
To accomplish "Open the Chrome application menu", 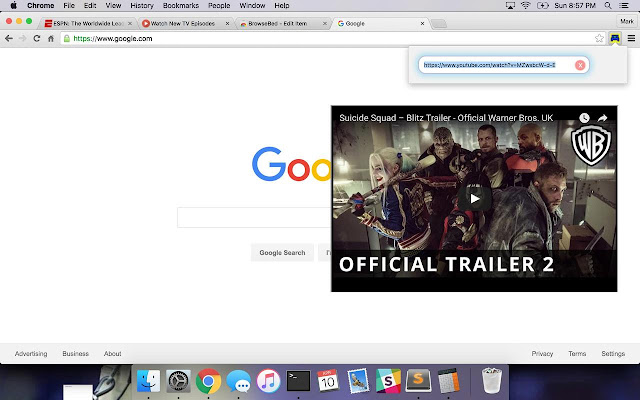I will (40, 5).
